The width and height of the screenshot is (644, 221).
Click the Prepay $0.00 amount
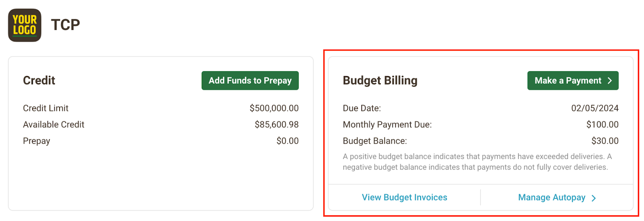[x=287, y=141]
